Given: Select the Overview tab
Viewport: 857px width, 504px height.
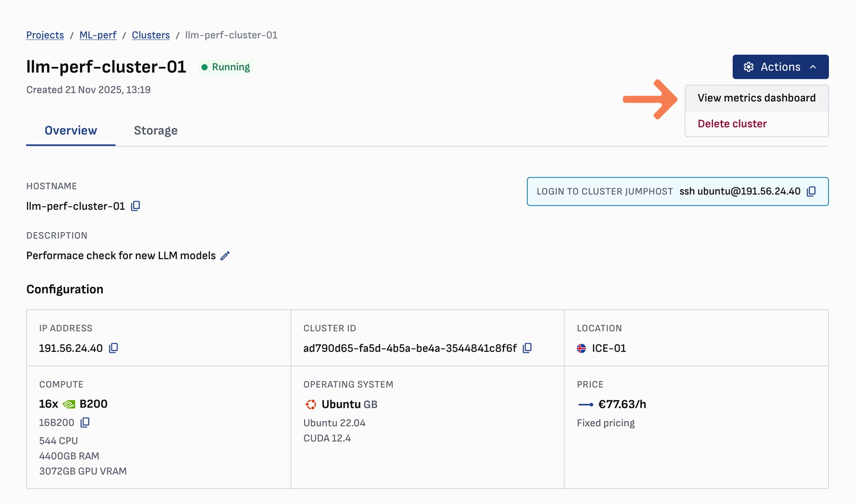Looking at the screenshot, I should (71, 131).
